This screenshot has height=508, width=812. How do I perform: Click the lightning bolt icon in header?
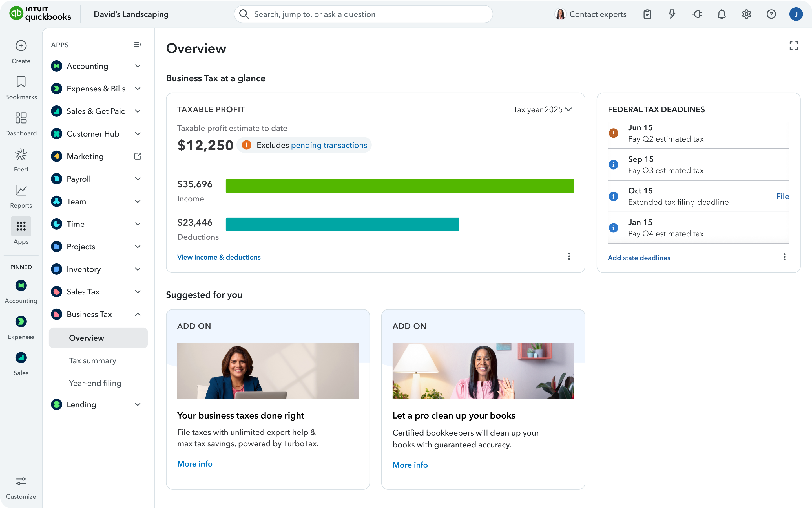pos(672,14)
